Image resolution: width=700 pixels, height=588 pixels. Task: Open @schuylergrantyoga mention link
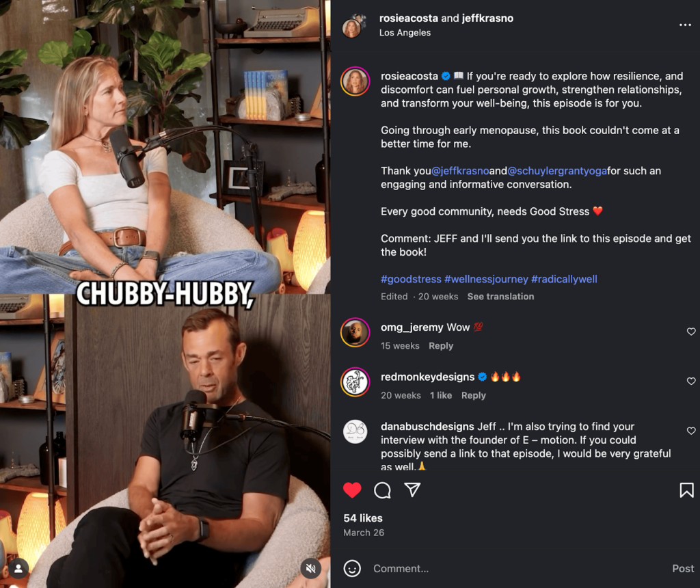(557, 171)
